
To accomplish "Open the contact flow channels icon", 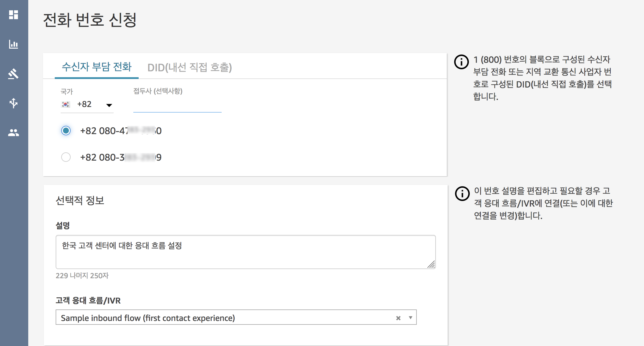I will tap(14, 103).
